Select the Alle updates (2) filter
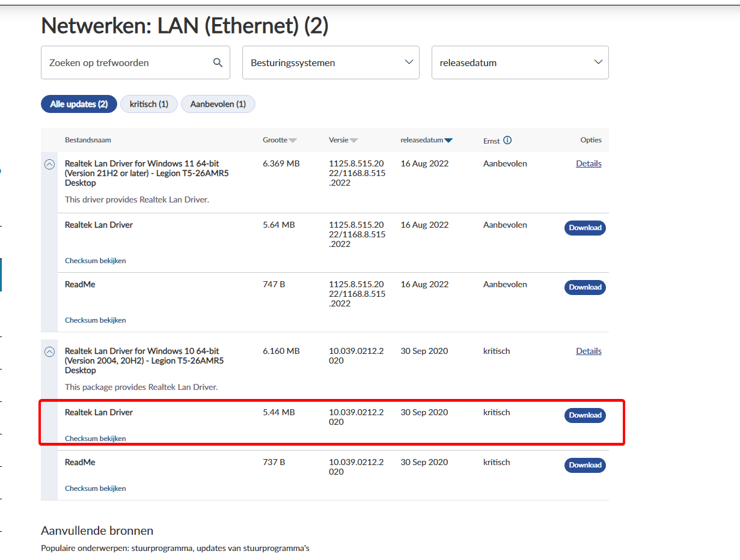Image resolution: width=740 pixels, height=560 pixels. pos(79,104)
